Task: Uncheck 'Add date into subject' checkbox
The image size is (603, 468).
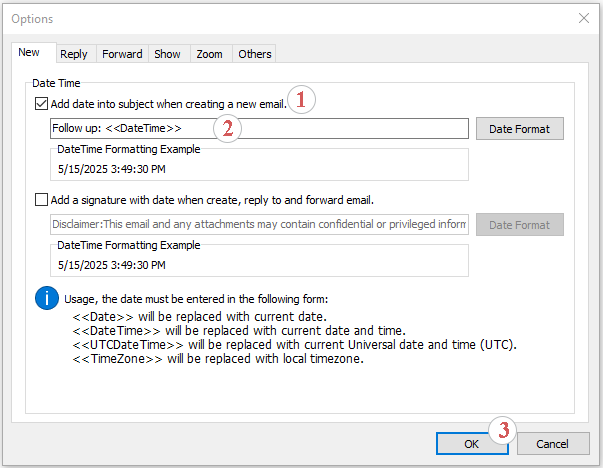Action: (x=41, y=103)
